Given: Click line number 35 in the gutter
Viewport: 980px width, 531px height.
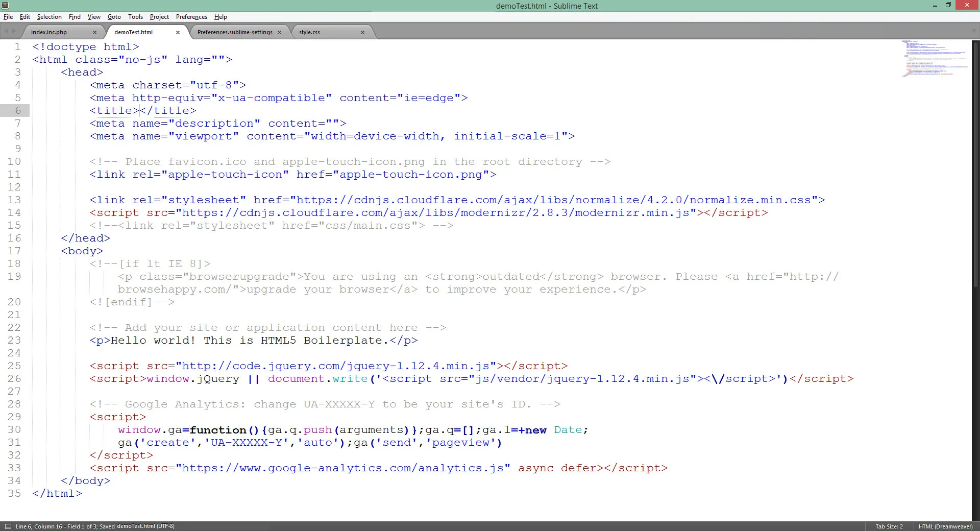Looking at the screenshot, I should 14,494.
